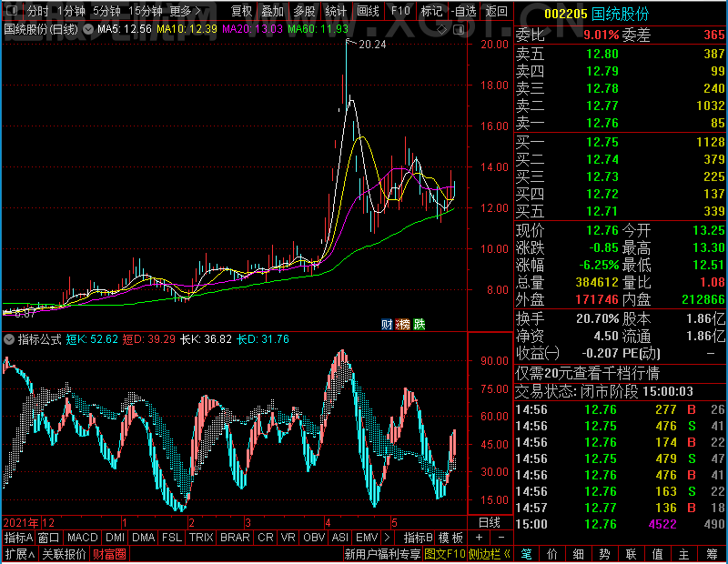Select the DMA indicator
This screenshot has height=564, width=728.
click(144, 537)
